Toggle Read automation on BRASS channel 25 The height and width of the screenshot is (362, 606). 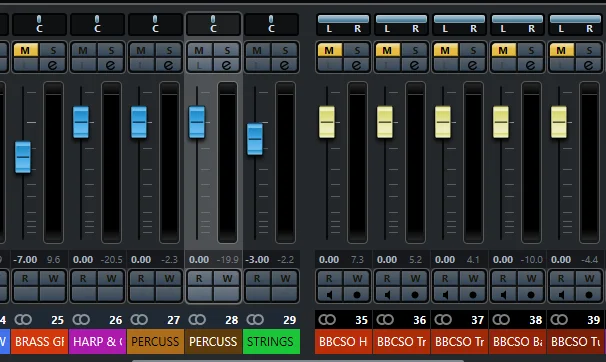tap(26, 279)
